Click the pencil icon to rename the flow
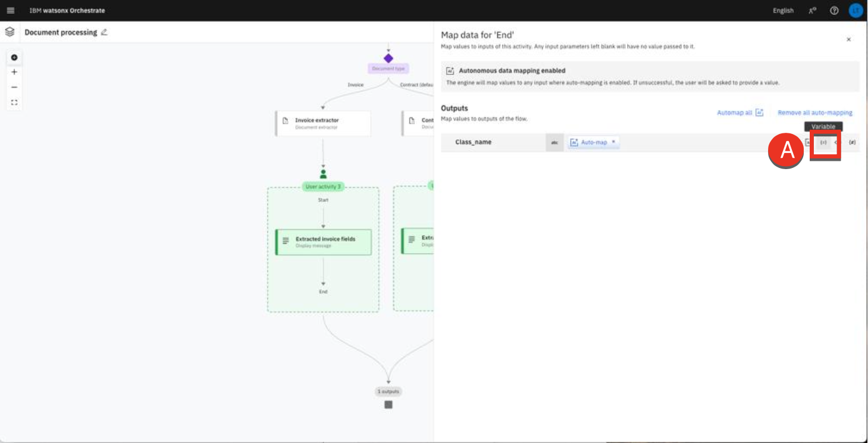 pyautogui.click(x=104, y=32)
